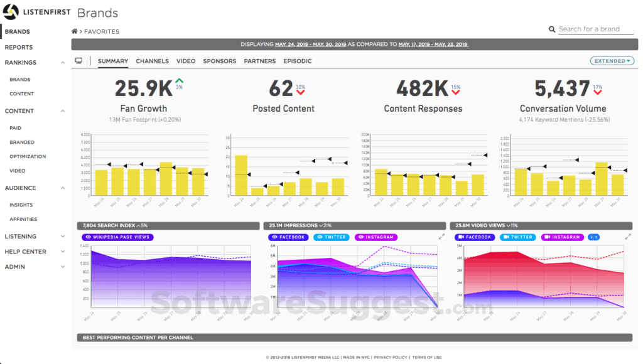Image resolution: width=643 pixels, height=364 pixels.
Task: Expand the Video Views chart via its resize arrows
Action: click(628, 237)
